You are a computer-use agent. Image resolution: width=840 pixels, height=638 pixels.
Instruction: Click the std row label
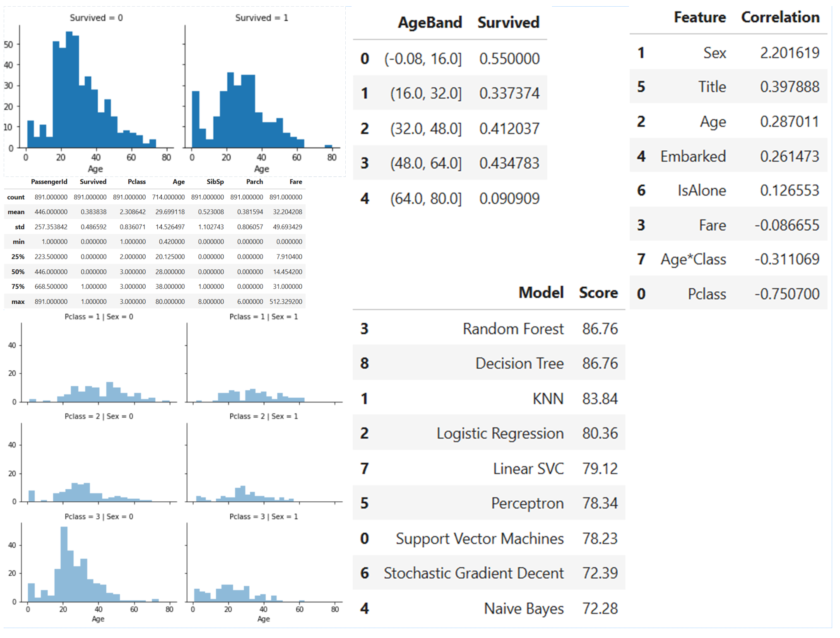[x=19, y=227]
